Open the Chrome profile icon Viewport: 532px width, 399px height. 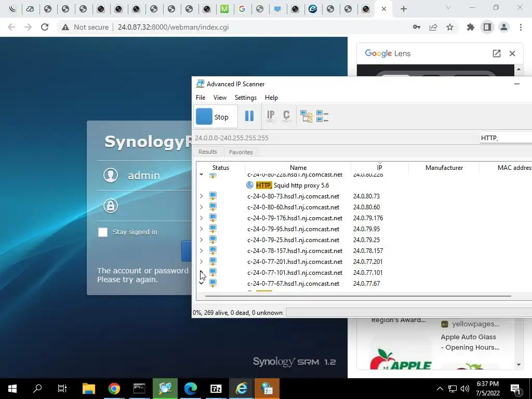504,27
